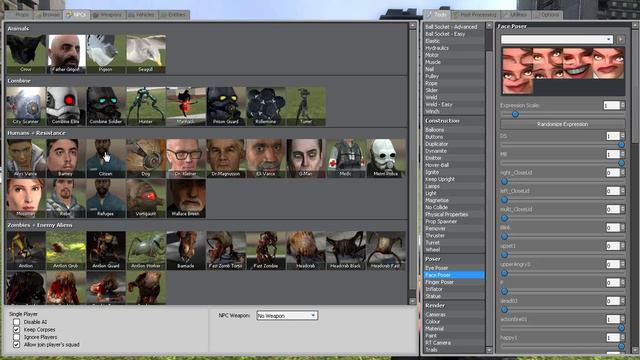Adjust the blink value stepper
640x360 pixels.
tap(622, 227)
